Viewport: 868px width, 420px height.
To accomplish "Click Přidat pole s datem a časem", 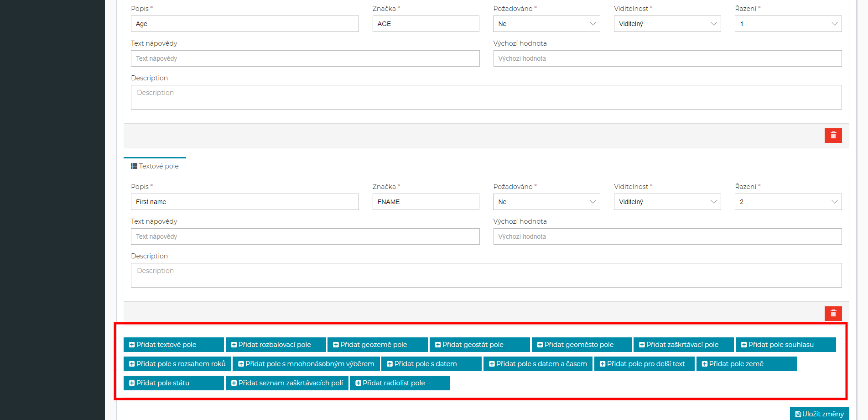I will [x=538, y=364].
